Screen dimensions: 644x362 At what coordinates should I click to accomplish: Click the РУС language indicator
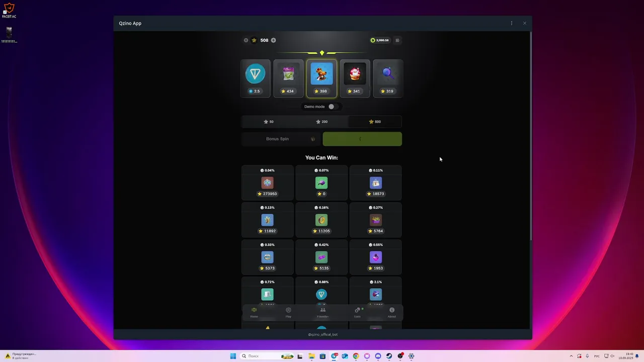597,356
